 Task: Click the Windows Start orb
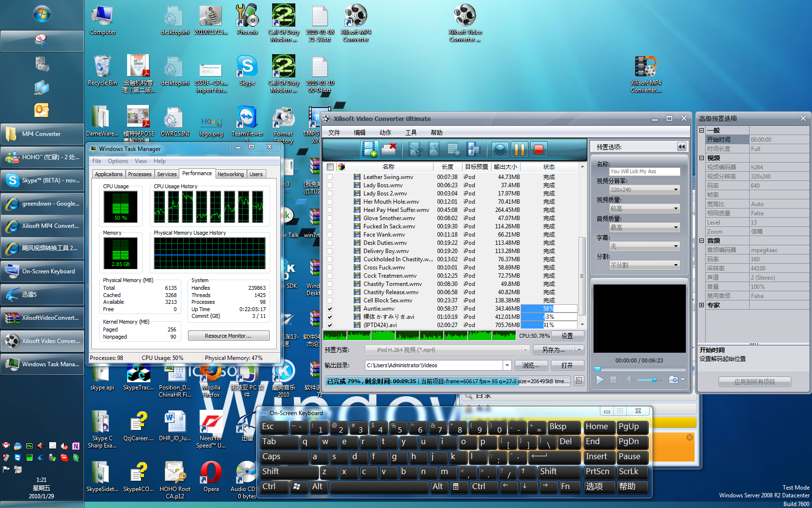point(42,14)
